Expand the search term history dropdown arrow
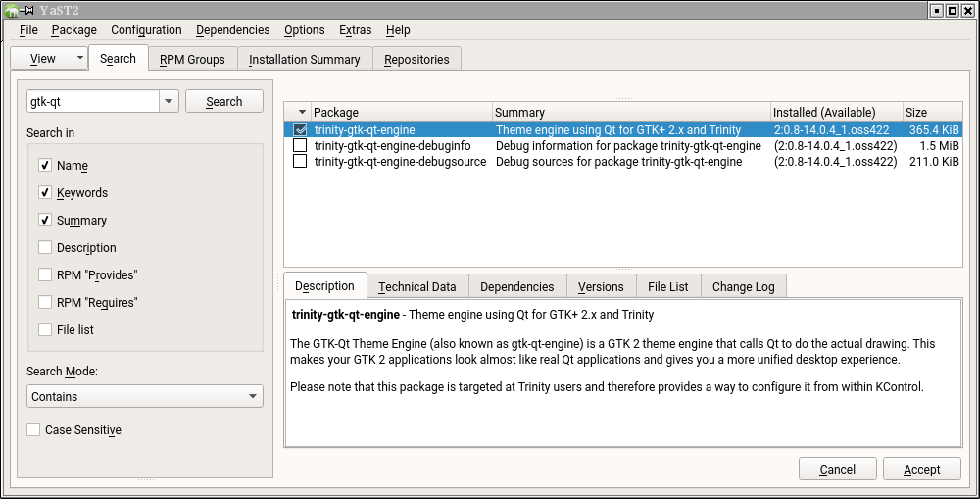980x499 pixels. pyautogui.click(x=169, y=101)
